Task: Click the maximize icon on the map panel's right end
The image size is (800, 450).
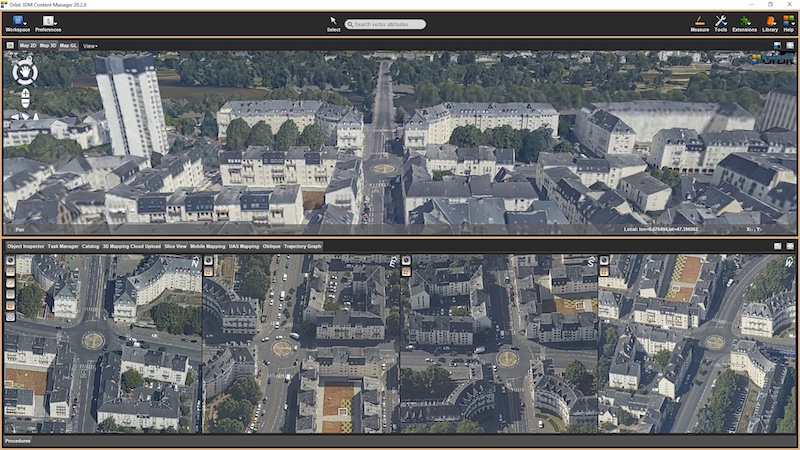Action: point(790,45)
